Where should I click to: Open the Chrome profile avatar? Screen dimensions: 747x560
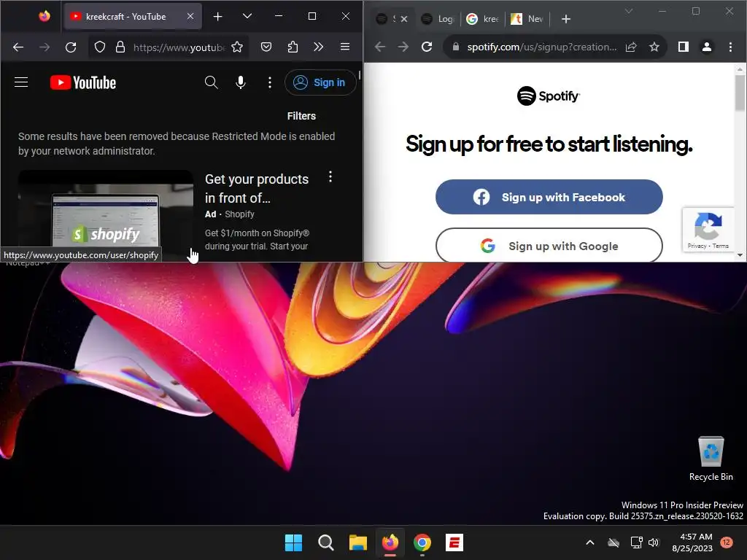coord(706,47)
